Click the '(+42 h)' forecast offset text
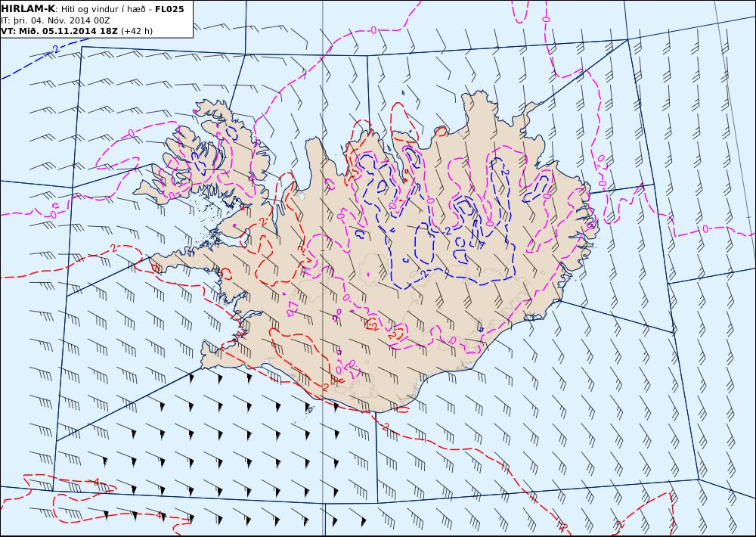The height and width of the screenshot is (537, 756). pyautogui.click(x=136, y=31)
